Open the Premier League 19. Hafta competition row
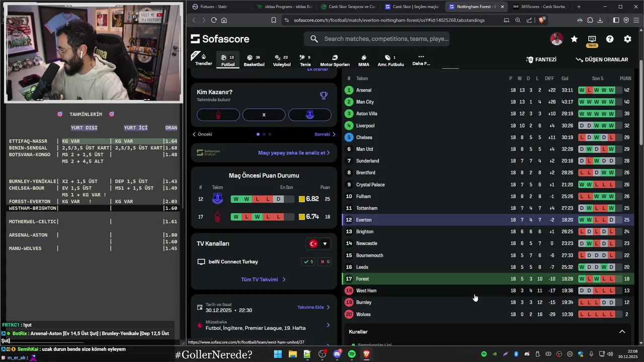 [264, 325]
